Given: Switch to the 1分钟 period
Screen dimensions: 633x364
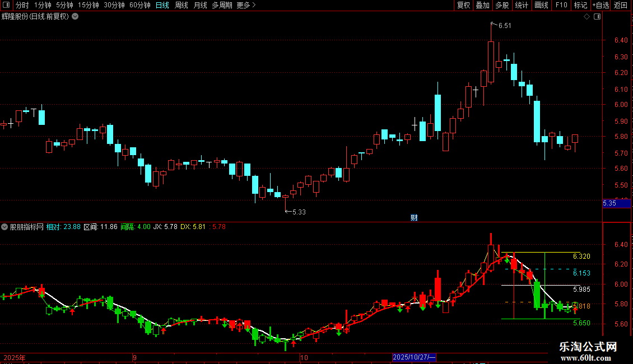Looking at the screenshot, I should click(x=43, y=5).
